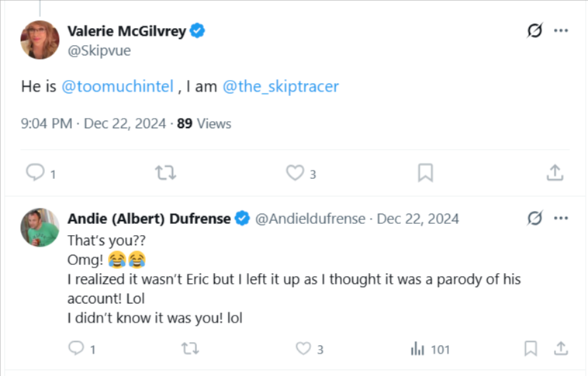Reply to Andie Dufrense's comment
This screenshot has height=376, width=588.
76,349
